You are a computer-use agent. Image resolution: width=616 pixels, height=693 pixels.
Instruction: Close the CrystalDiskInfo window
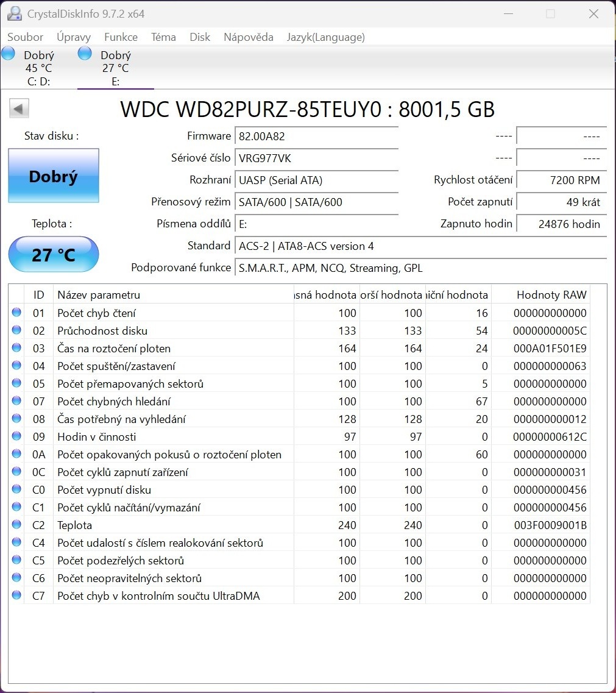pyautogui.click(x=594, y=13)
